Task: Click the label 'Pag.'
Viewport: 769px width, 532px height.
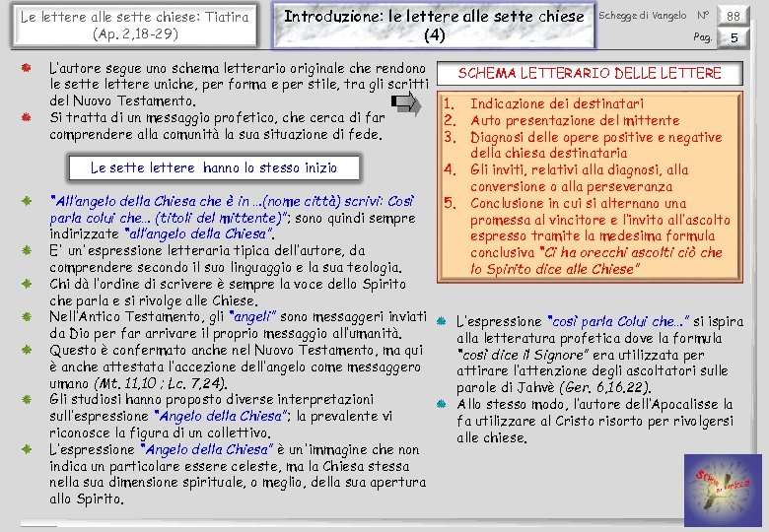Action: click(x=702, y=37)
